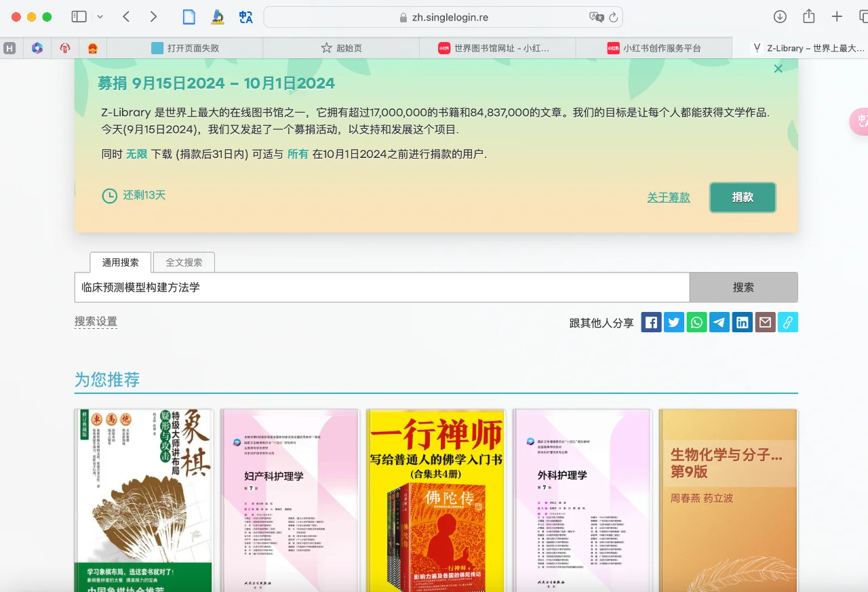Viewport: 868px width, 592px height.
Task: Share on Twitter via the bird icon
Action: [674, 322]
